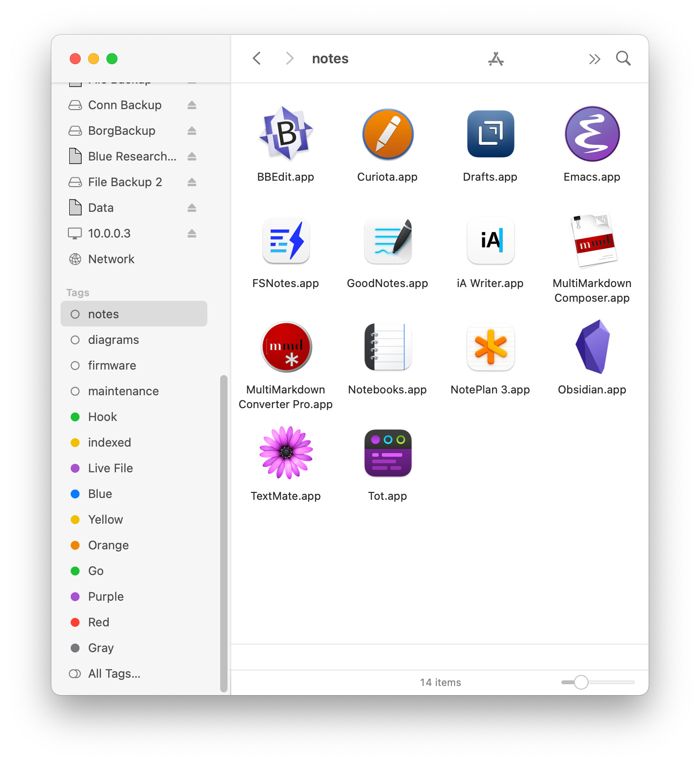Open All Tags… in the sidebar
Viewport: 700px width, 763px height.
(114, 674)
